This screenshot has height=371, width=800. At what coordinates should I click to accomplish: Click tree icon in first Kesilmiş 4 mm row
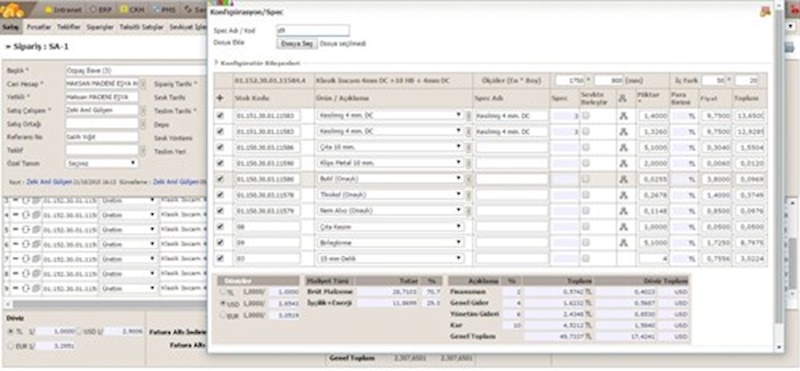tap(623, 116)
